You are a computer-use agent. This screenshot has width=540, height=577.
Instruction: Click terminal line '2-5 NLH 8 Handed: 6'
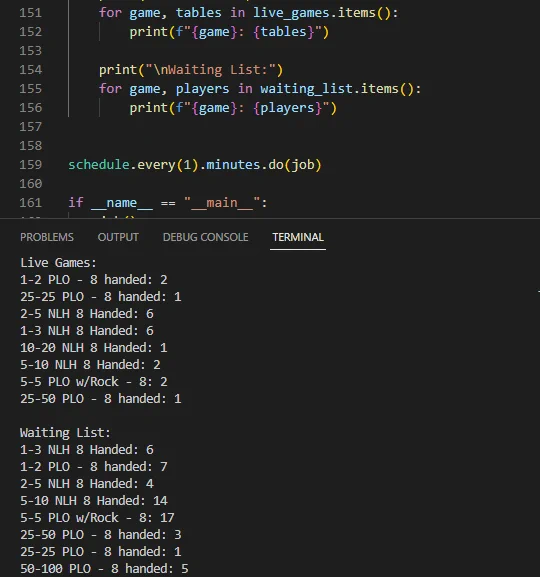87,314
